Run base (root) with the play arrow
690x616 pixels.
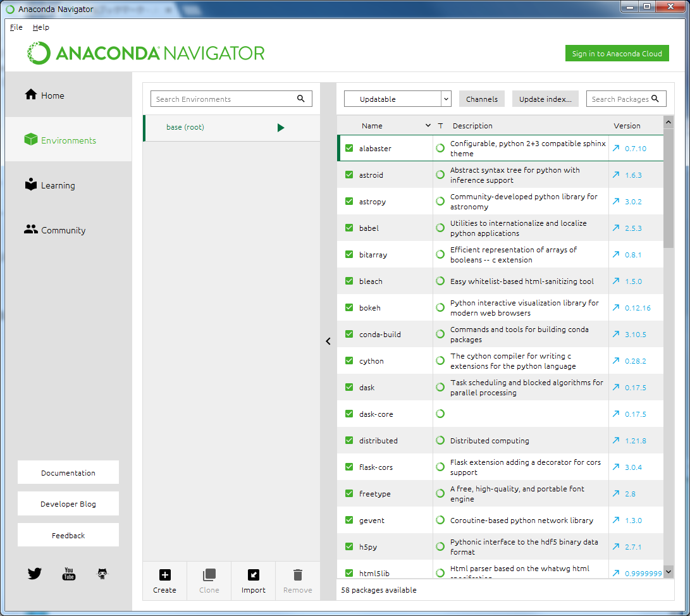(x=281, y=128)
